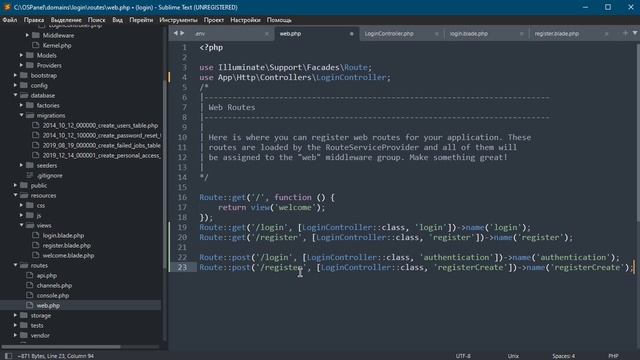Open the Выделение menu

click(66, 20)
